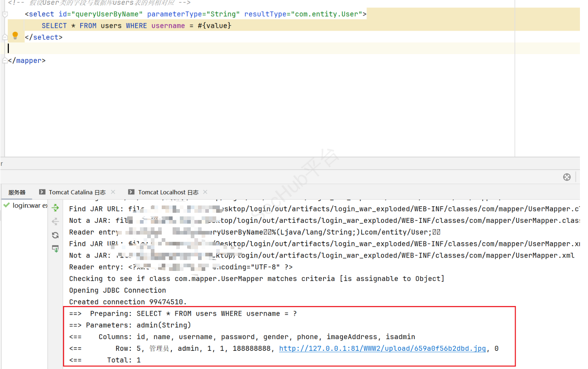Place cursor on the #{value} parameter

click(214, 26)
